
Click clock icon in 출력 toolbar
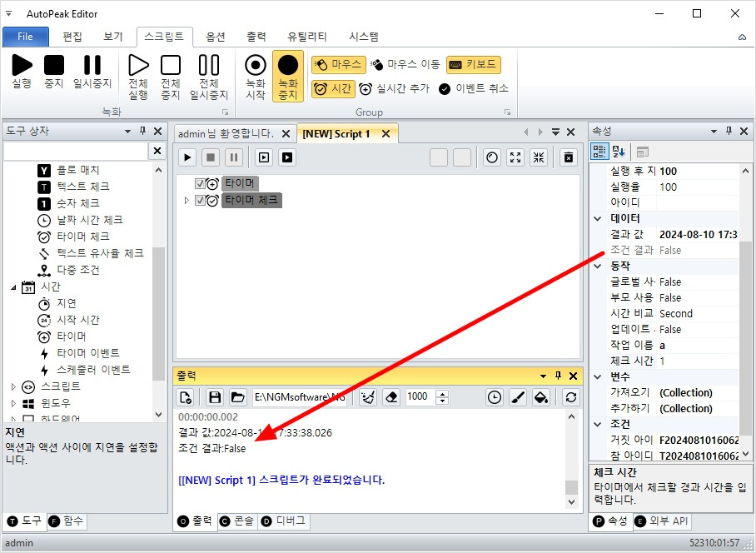coord(495,397)
